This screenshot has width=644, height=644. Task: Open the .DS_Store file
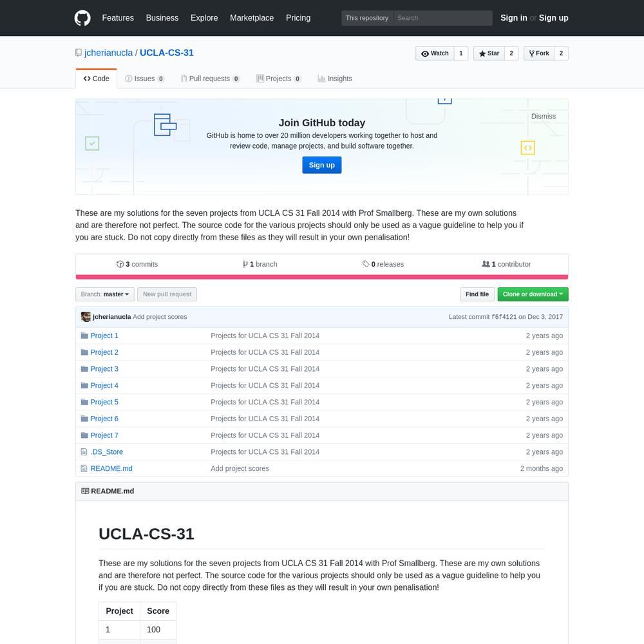pyautogui.click(x=106, y=452)
